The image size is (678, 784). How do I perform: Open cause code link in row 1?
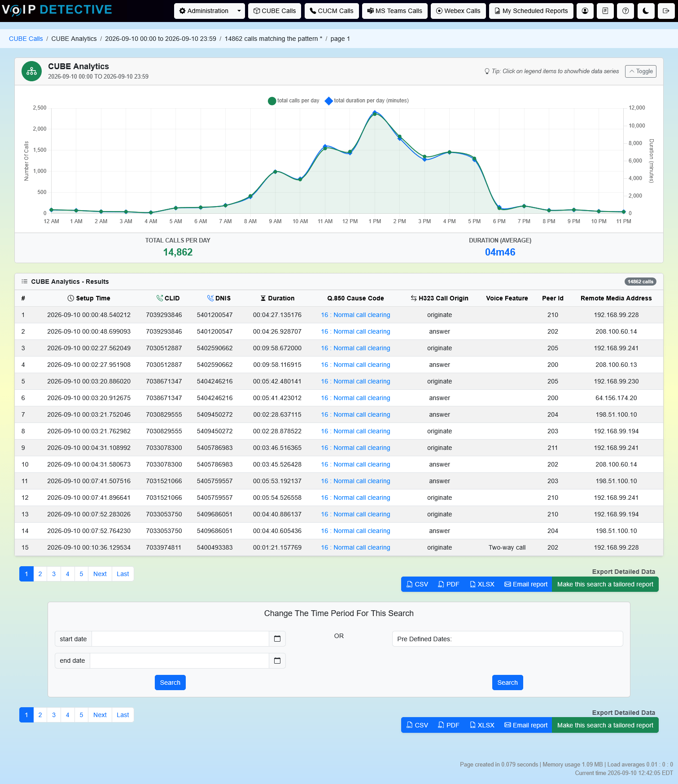click(355, 315)
